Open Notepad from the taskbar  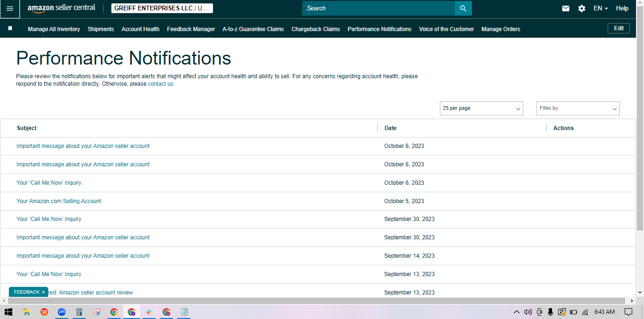pyautogui.click(x=184, y=312)
